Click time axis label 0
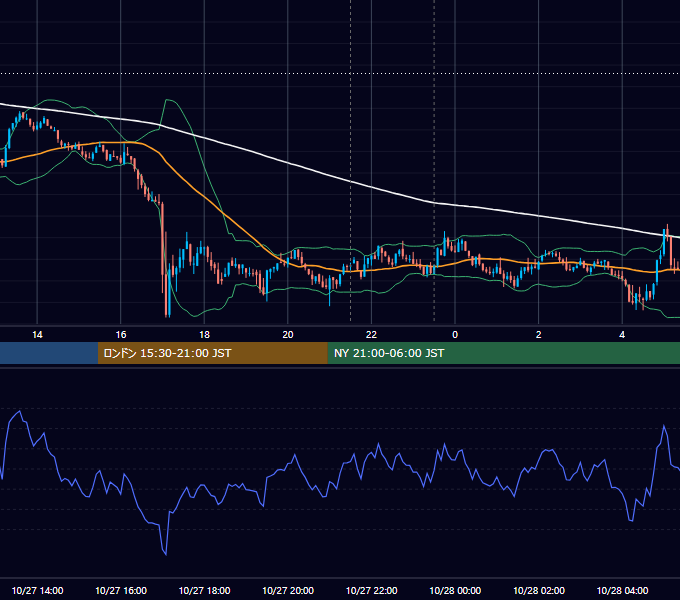The image size is (680, 600). pyautogui.click(x=455, y=334)
